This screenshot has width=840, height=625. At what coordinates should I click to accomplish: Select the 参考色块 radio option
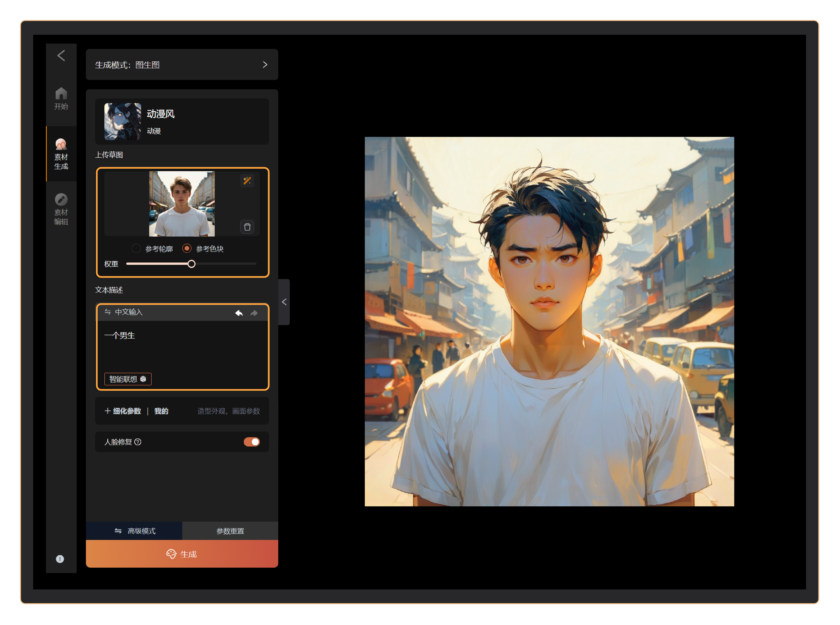pos(187,249)
